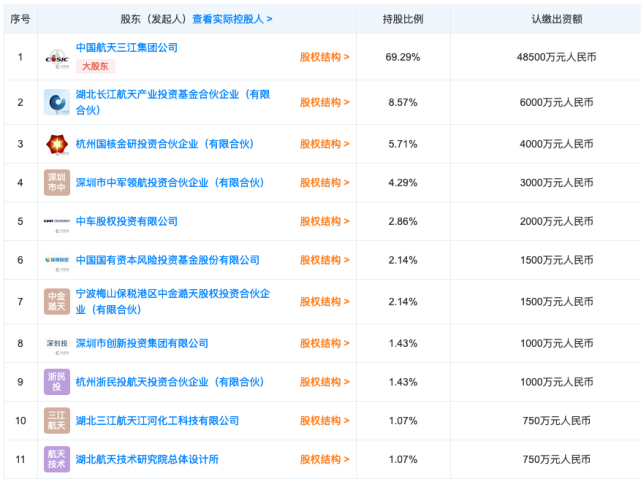Expand 股权结构 for 深圳市创新投资集团
This screenshot has width=641, height=479.
pyautogui.click(x=325, y=343)
